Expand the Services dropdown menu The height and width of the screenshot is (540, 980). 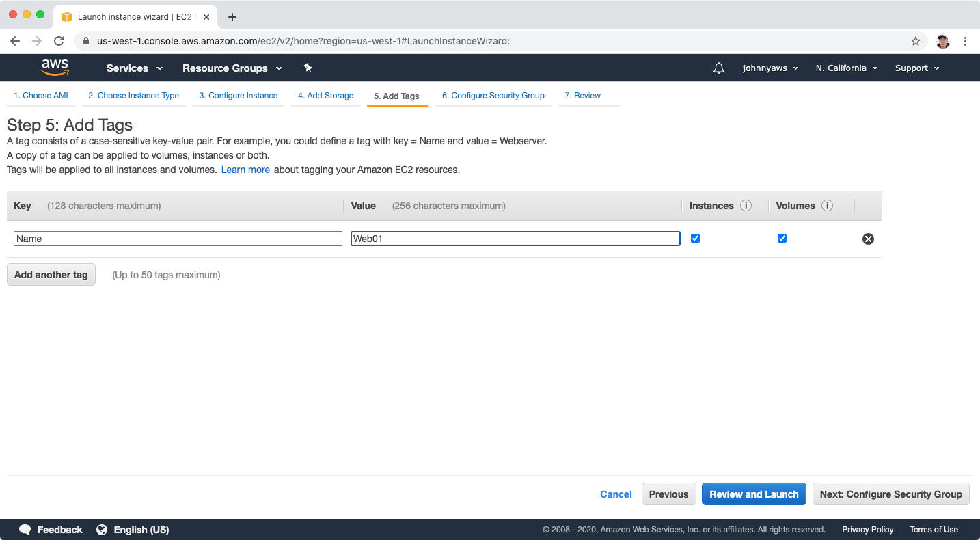point(135,68)
